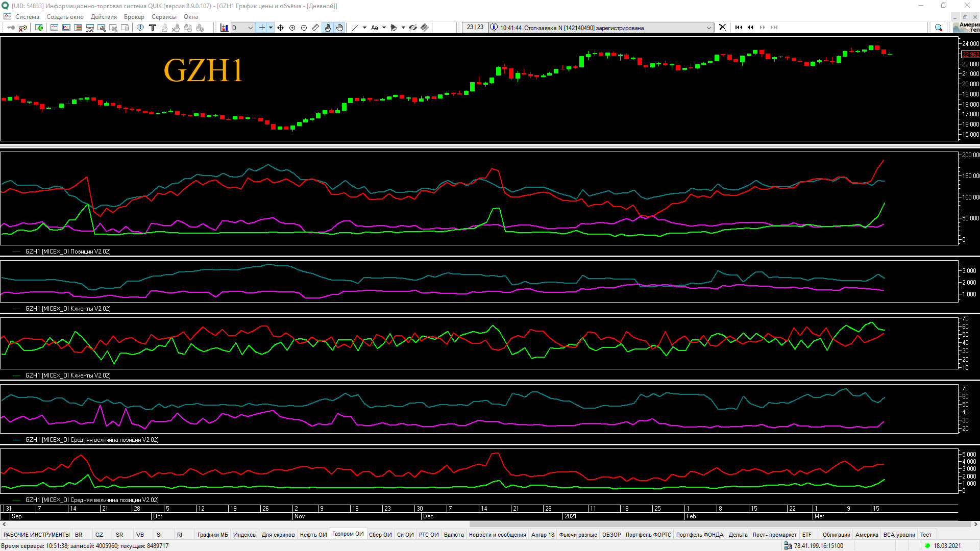Toggle the open hand drag mode
Viewport: 980px width, 551px height.
click(339, 28)
